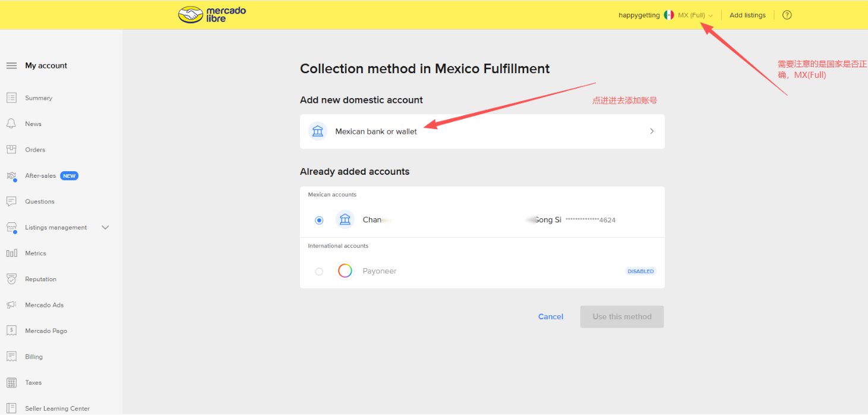This screenshot has width=868, height=415.
Task: Click the Reputation badge icon
Action: [11, 279]
